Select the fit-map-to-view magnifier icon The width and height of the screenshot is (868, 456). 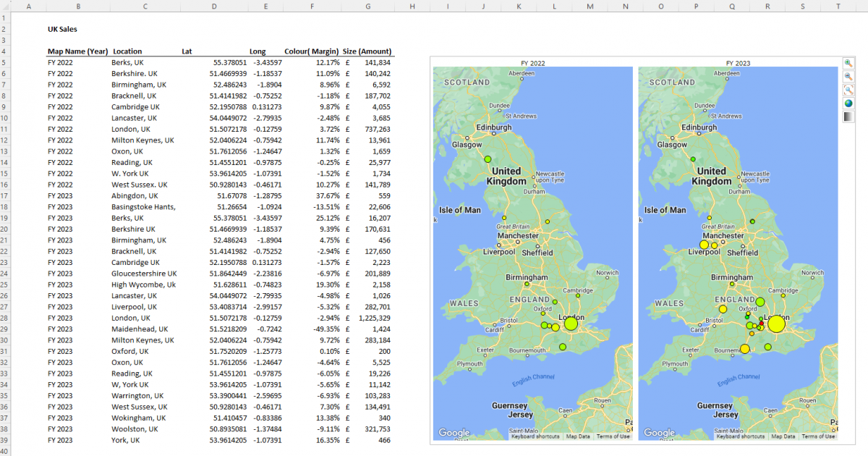click(x=848, y=89)
